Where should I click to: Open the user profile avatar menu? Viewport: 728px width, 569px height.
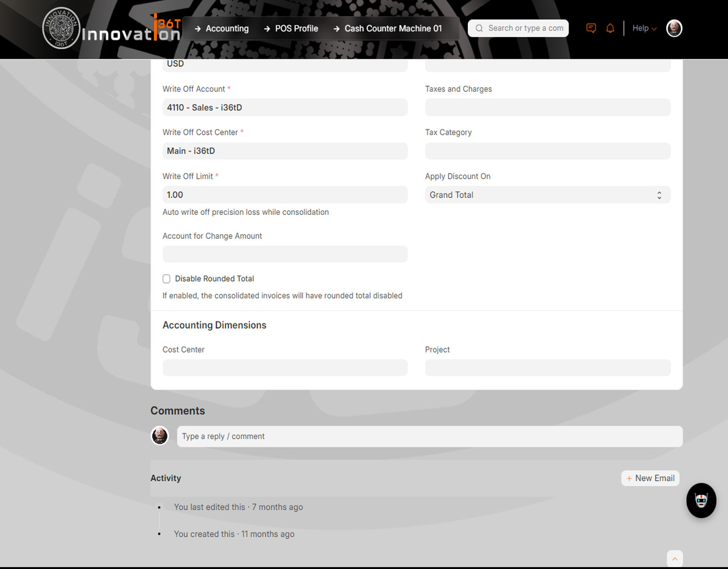pos(674,28)
